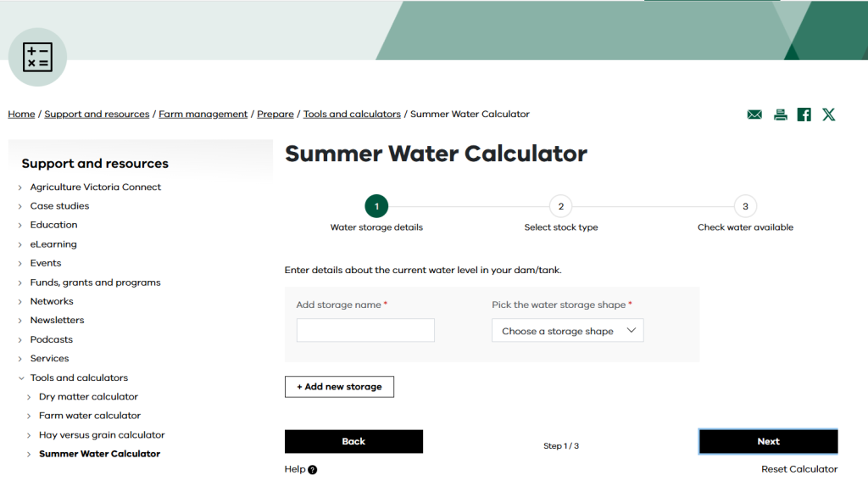
Task: Open the Choose a storage shape dropdown
Action: point(567,330)
